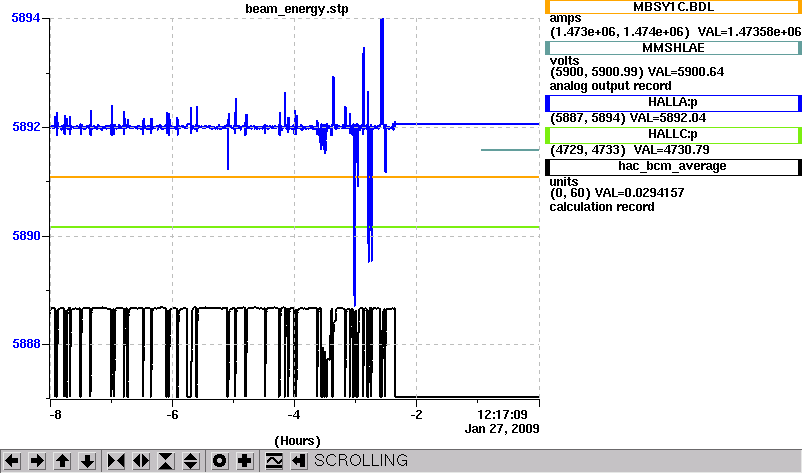This screenshot has width=802, height=473.
Task: Select the hac_bcm_average legend entry
Action: point(673,167)
